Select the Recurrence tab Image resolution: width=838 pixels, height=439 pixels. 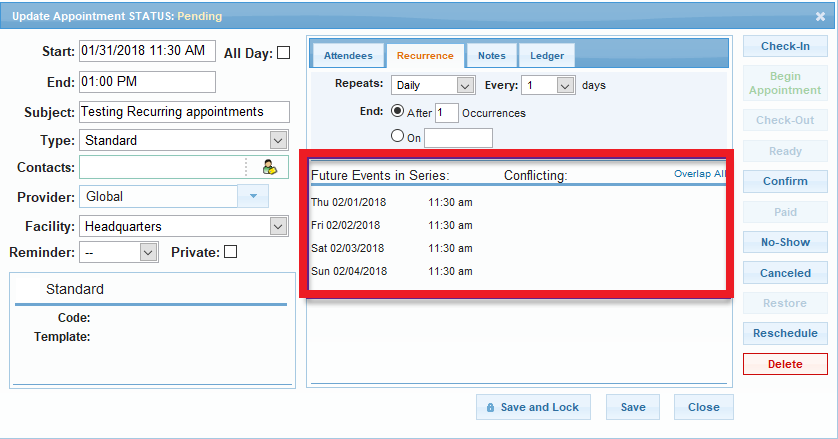[425, 56]
